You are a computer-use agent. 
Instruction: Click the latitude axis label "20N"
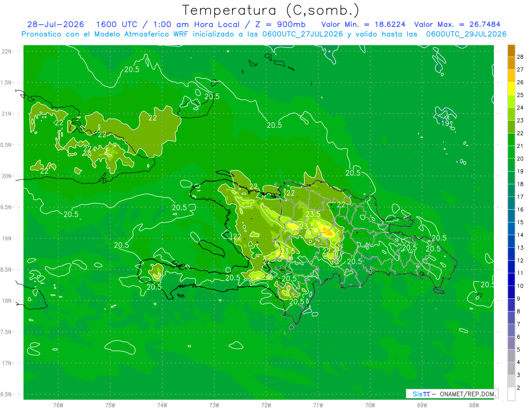(8, 176)
